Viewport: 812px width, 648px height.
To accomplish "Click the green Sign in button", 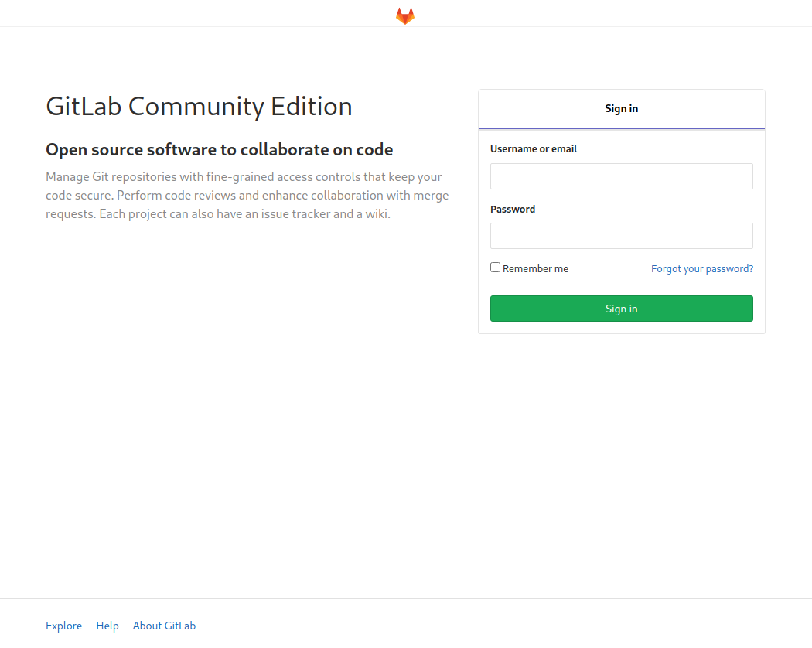I will pos(622,309).
